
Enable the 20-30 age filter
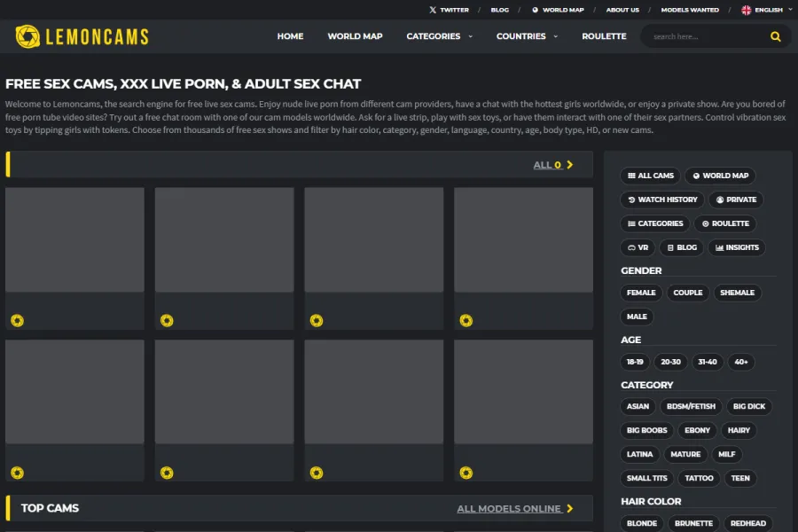tap(670, 362)
